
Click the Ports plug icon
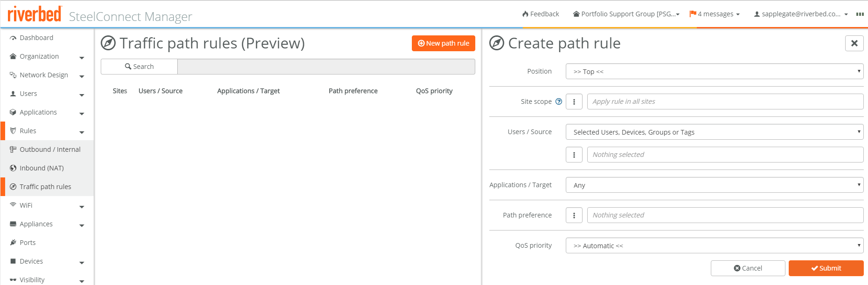point(13,243)
